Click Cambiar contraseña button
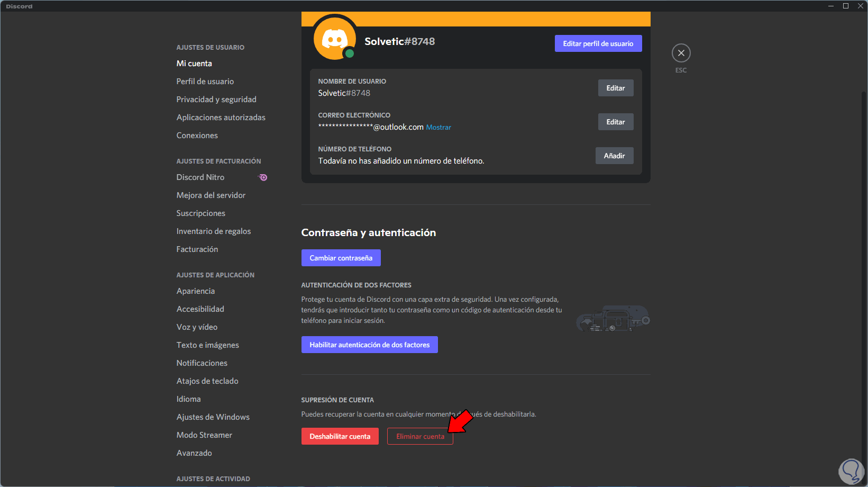Viewport: 868px width, 487px height. (x=341, y=258)
